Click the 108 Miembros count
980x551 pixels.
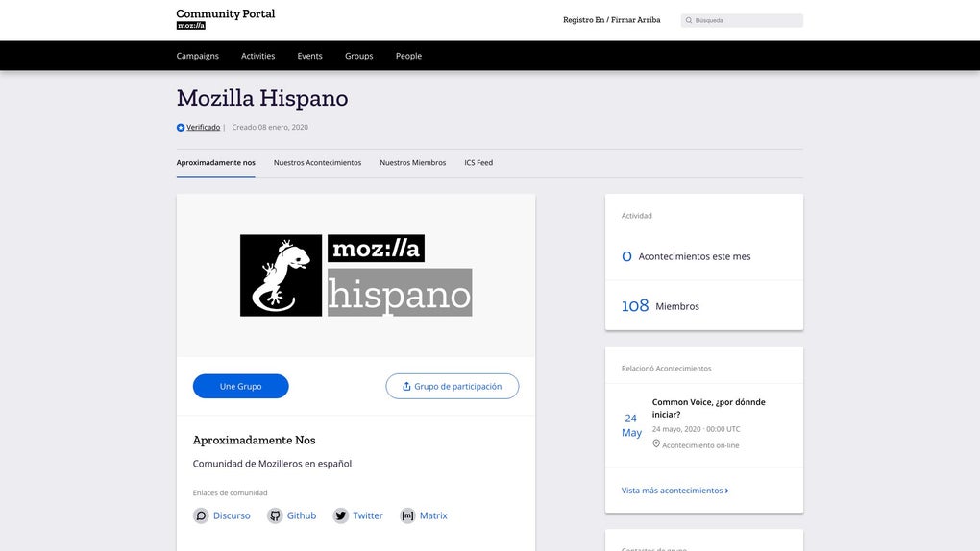(660, 306)
